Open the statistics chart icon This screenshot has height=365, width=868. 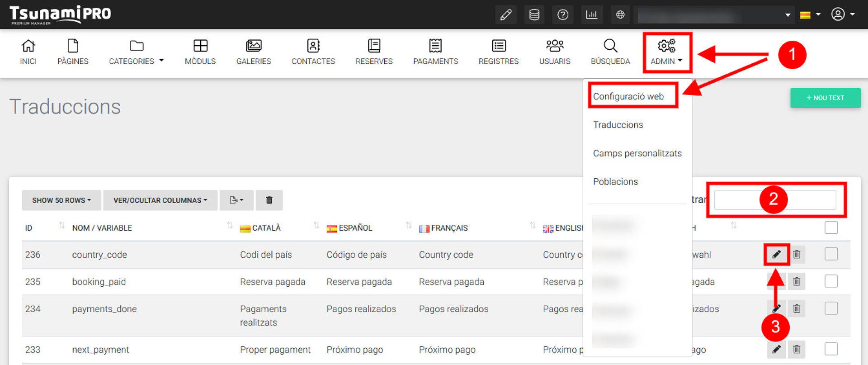pyautogui.click(x=591, y=15)
